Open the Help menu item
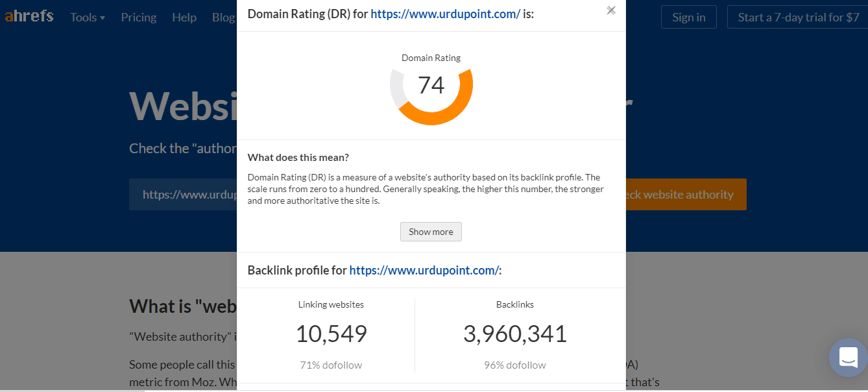 pyautogui.click(x=184, y=17)
